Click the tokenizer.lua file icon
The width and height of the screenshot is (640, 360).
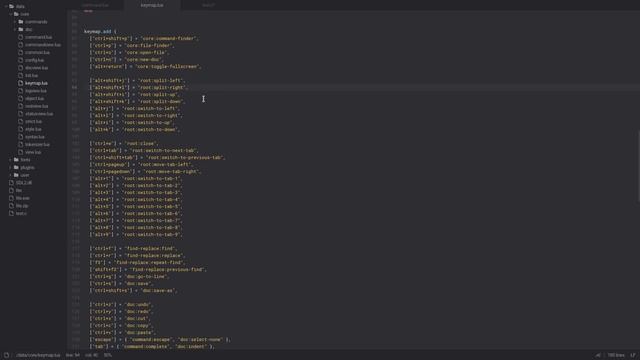(20, 144)
